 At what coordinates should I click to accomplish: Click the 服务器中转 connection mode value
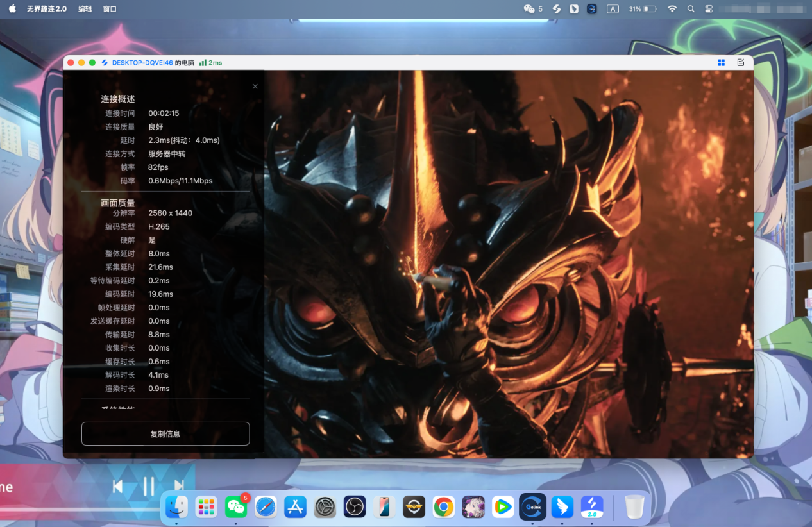point(167,154)
